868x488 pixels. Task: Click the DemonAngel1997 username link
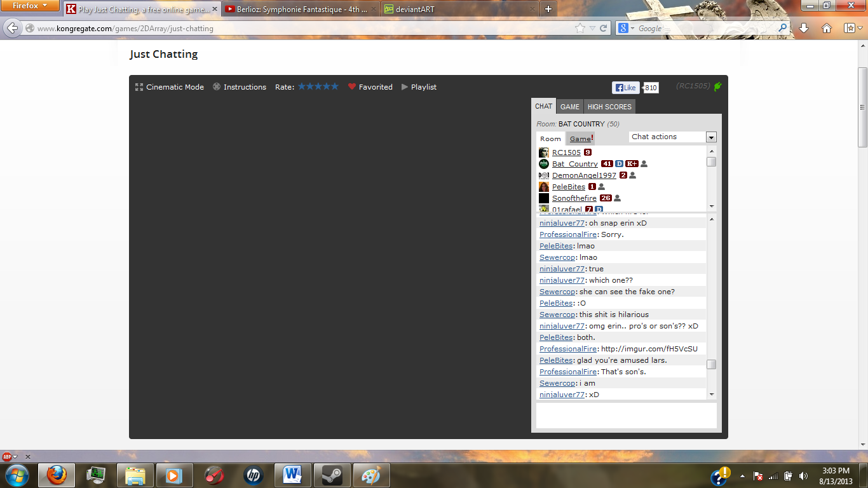[x=584, y=175]
